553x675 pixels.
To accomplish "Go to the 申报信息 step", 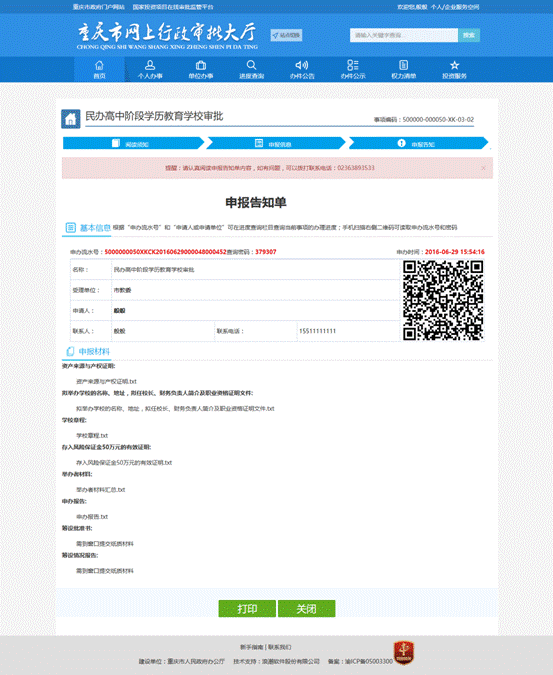I will 276,143.
